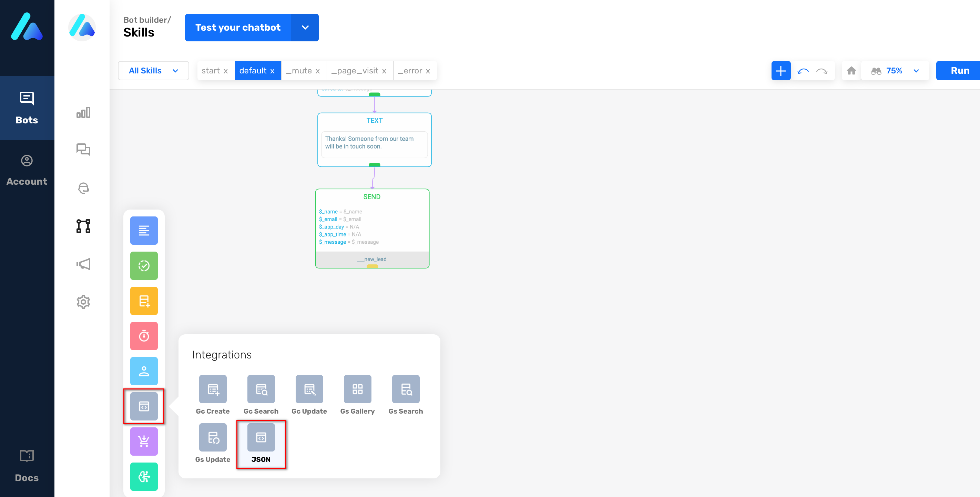Click the SEND node in the flow

click(372, 228)
